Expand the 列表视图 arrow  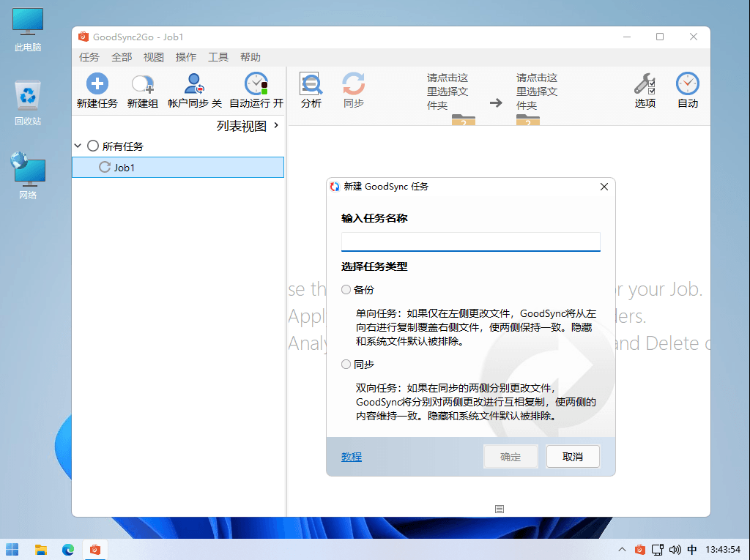click(x=276, y=125)
